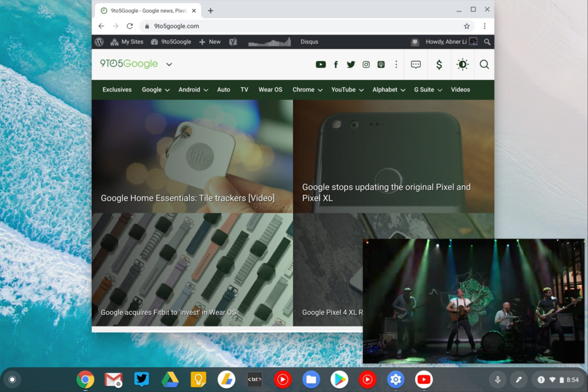
Task: Open the 9to5Google YouTube channel icon
Action: [x=320, y=64]
